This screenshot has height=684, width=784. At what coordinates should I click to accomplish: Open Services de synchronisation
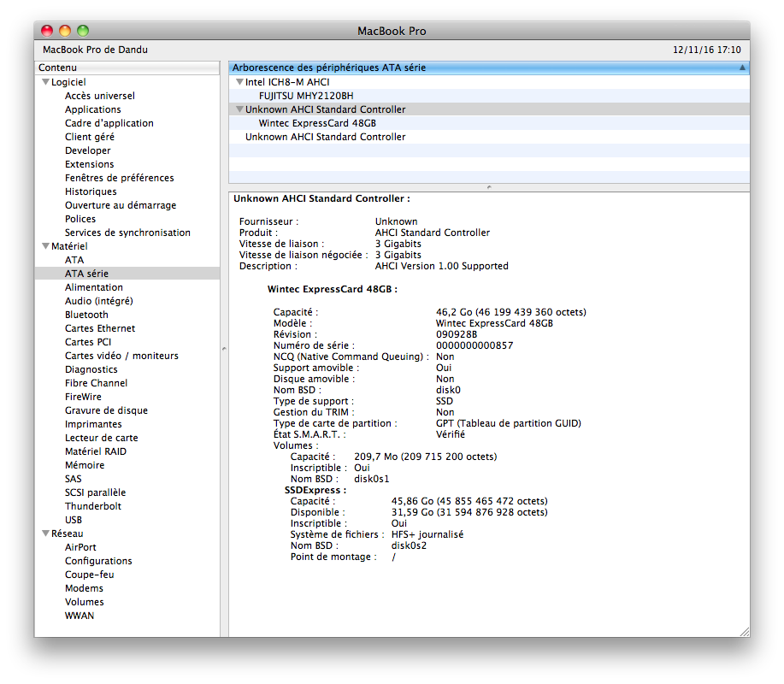pos(127,233)
